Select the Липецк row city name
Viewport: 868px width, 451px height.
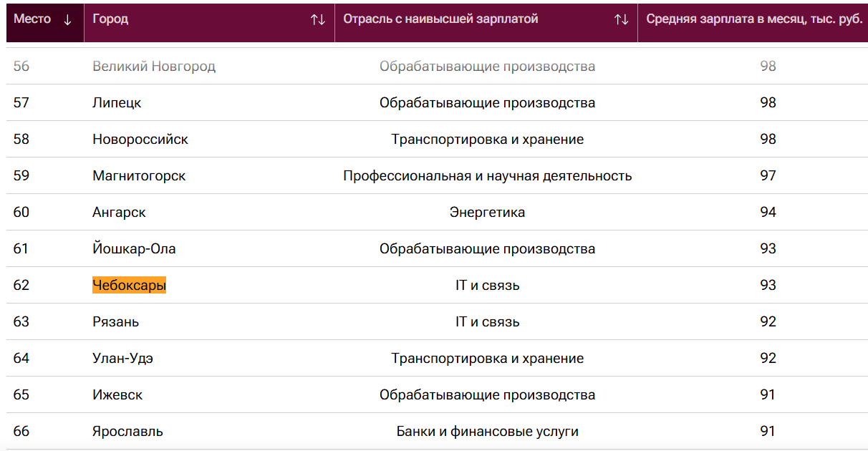click(117, 103)
